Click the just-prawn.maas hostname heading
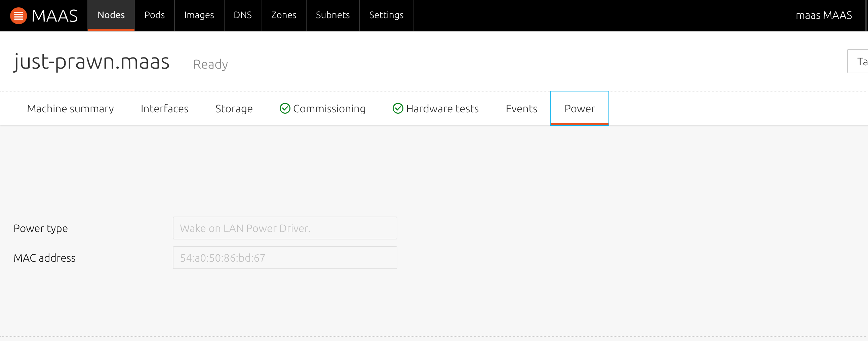This screenshot has height=341, width=868. (x=91, y=62)
